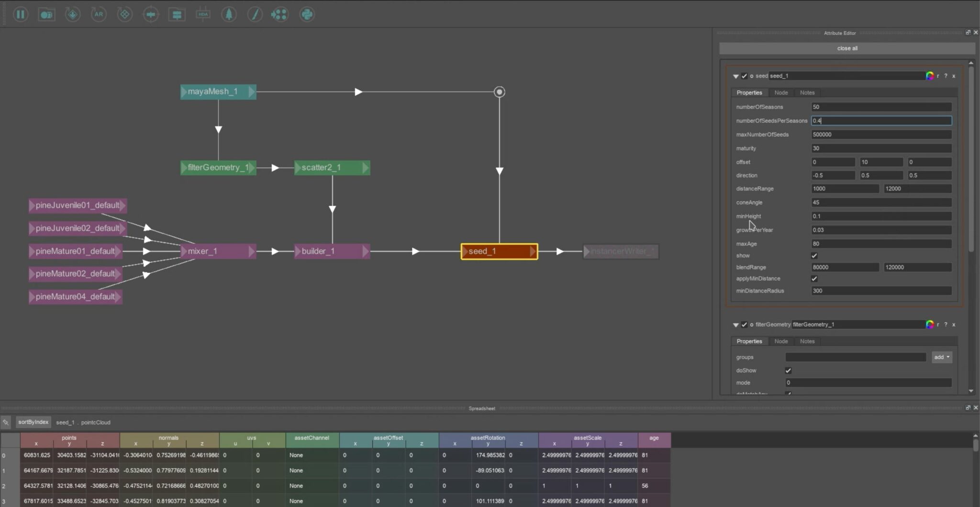This screenshot has width=980, height=507.
Task: Select the minDistanceRadius input field
Action: (881, 291)
